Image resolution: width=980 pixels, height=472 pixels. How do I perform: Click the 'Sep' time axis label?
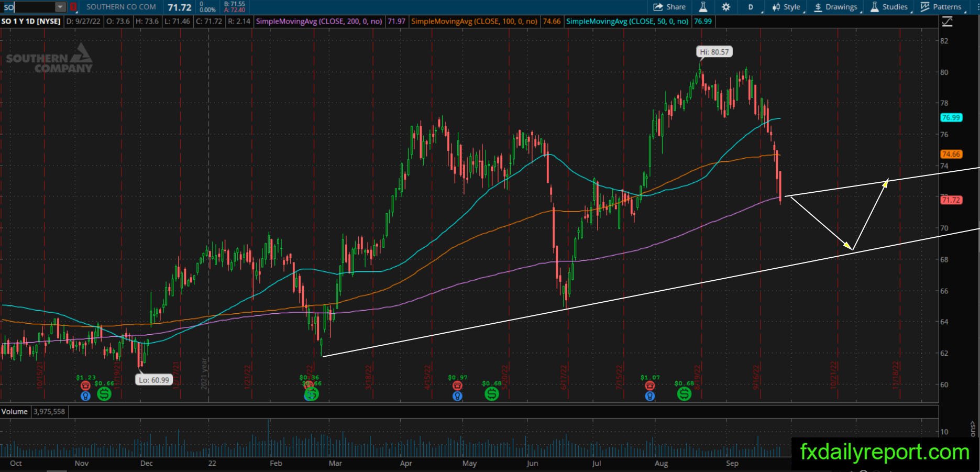[732, 463]
